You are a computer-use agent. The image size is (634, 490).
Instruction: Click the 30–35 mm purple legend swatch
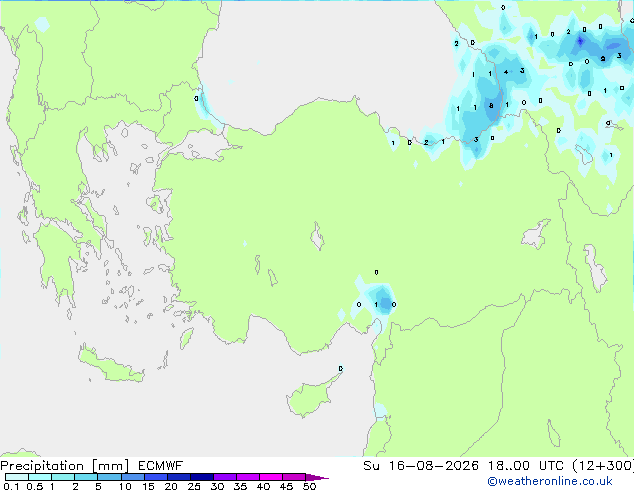click(x=225, y=477)
